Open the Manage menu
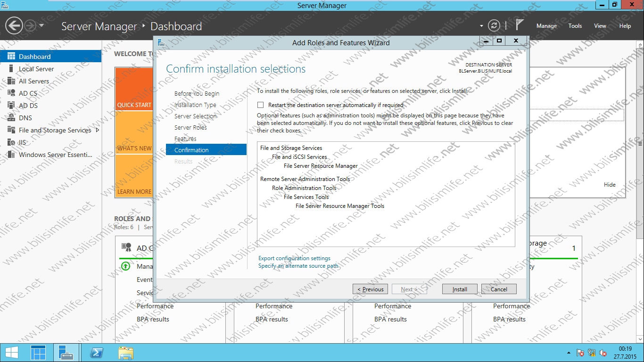Viewport: 644px width, 362px height. (x=546, y=26)
